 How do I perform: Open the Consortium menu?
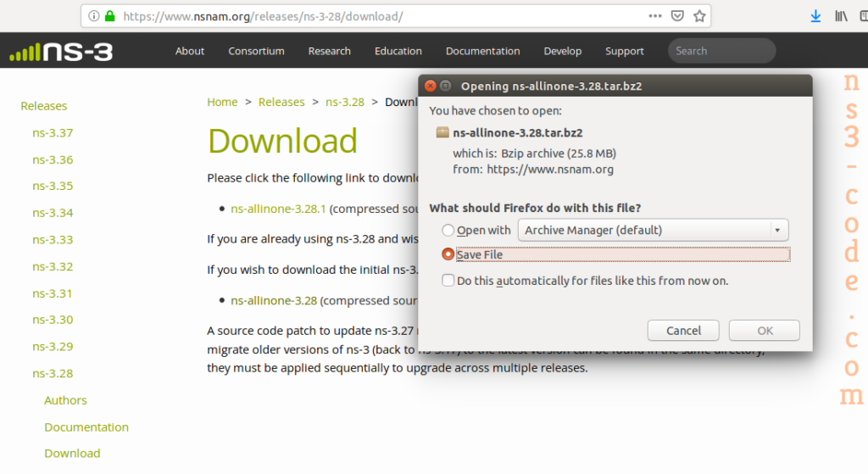click(256, 51)
